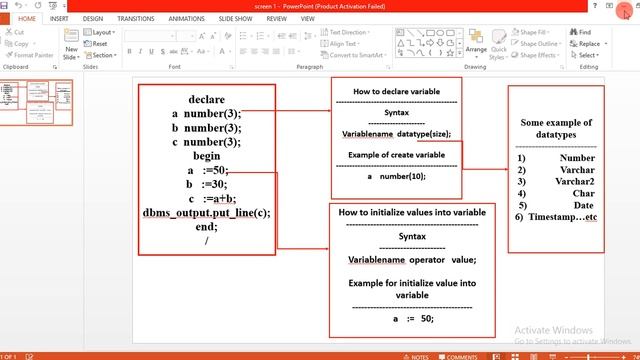Toggle text Shadow
The height and width of the screenshot is (360, 640).
(162, 51)
